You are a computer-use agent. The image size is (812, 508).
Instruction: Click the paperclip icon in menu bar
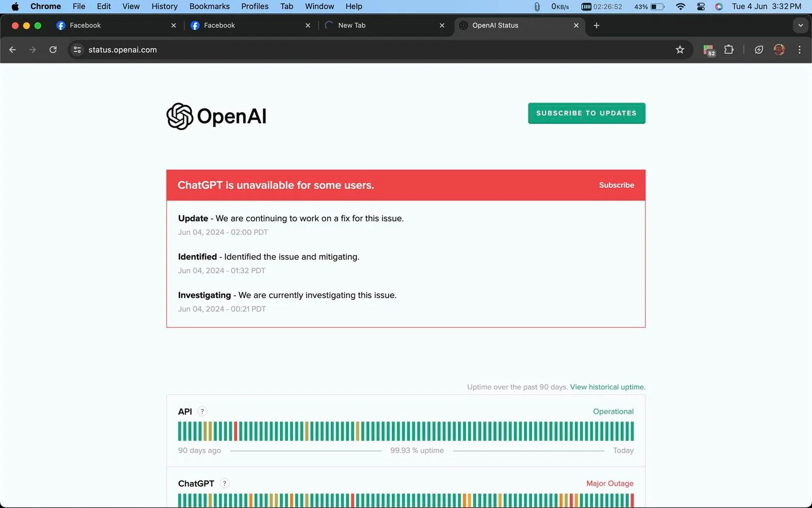[537, 6]
